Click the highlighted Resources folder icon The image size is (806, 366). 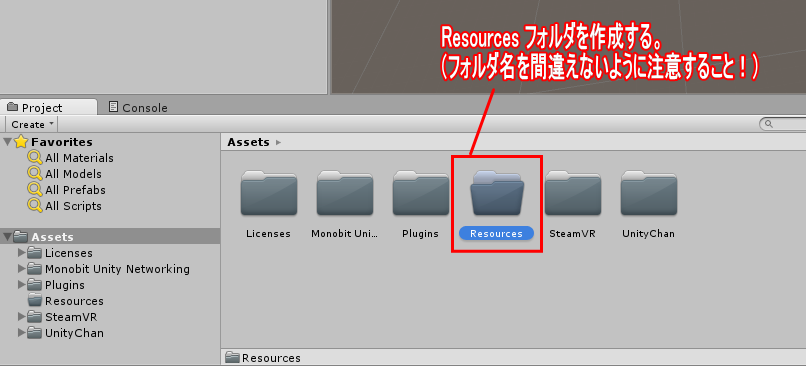pyautogui.click(x=497, y=194)
